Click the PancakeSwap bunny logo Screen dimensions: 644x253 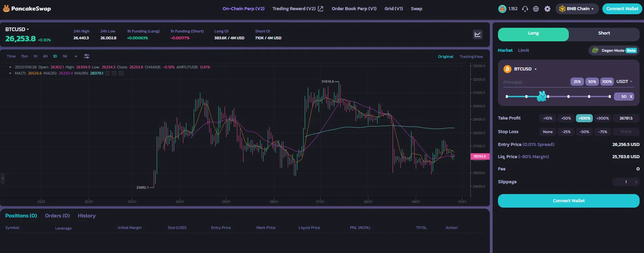click(6, 8)
